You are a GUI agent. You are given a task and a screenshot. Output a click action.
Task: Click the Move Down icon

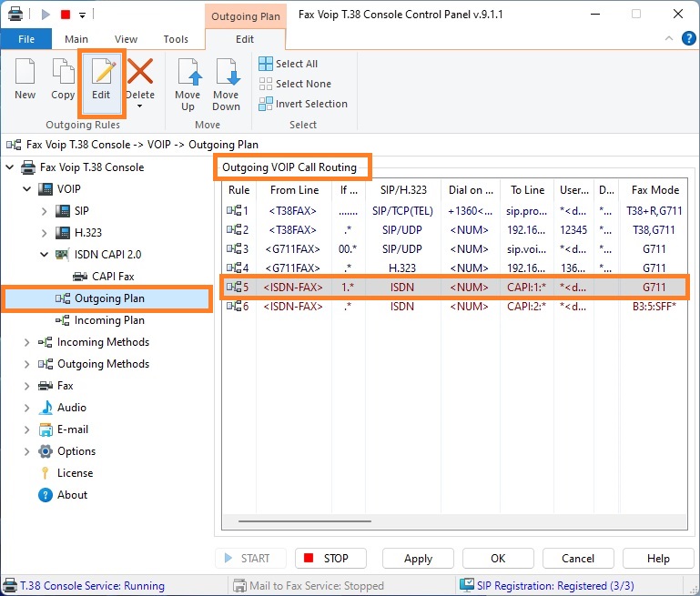(x=227, y=71)
